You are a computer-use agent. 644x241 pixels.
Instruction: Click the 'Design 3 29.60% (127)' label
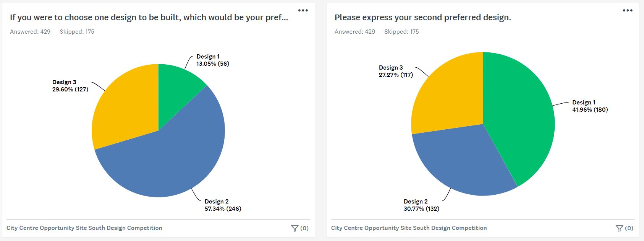[70, 86]
